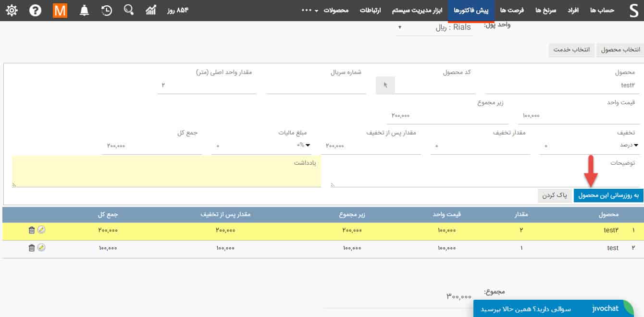Open the تخفیف type dropdown showing درصد
The height and width of the screenshot is (317, 644).
629,145
